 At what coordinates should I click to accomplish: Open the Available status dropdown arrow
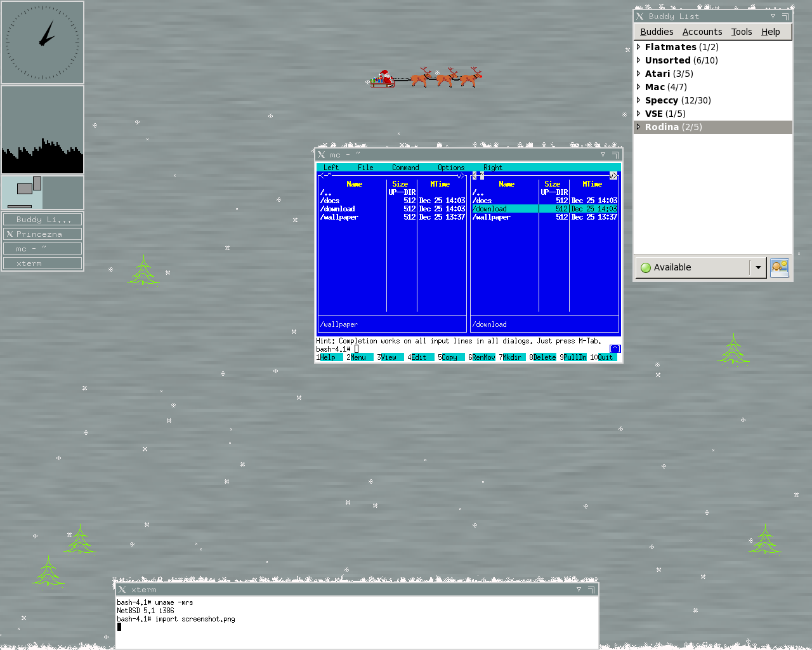point(757,268)
